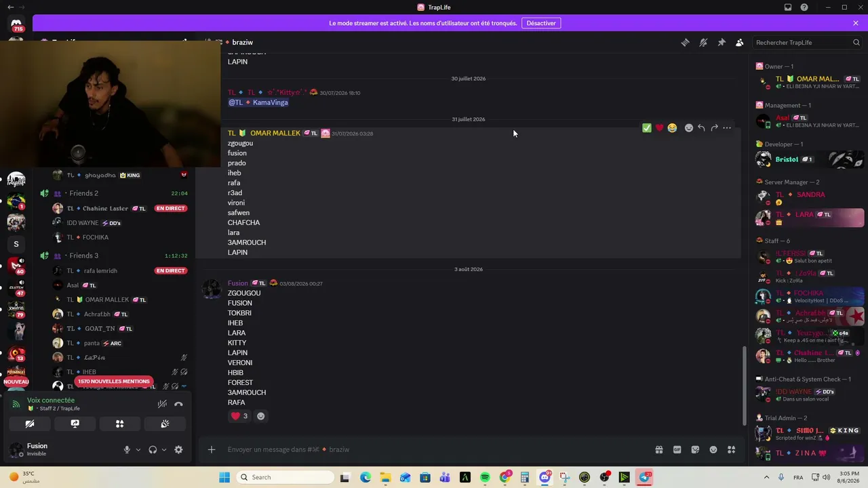Open the sticker picker
This screenshot has width=868, height=488.
695,449
